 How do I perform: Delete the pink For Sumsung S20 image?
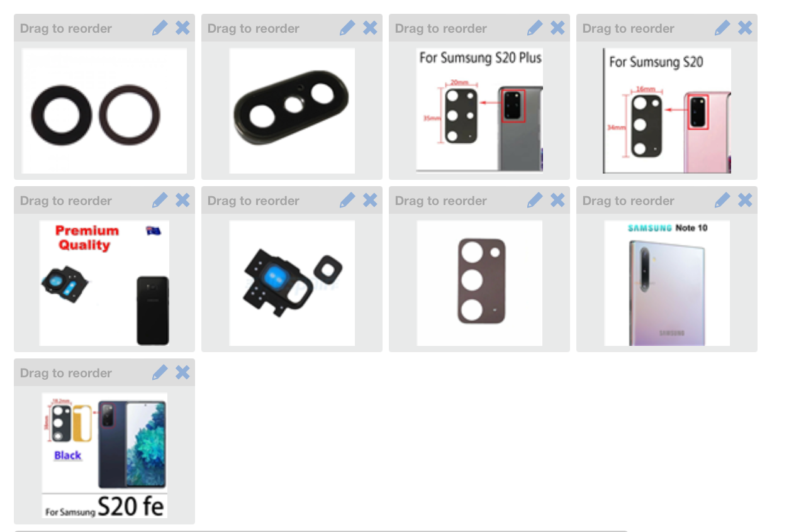pyautogui.click(x=745, y=28)
